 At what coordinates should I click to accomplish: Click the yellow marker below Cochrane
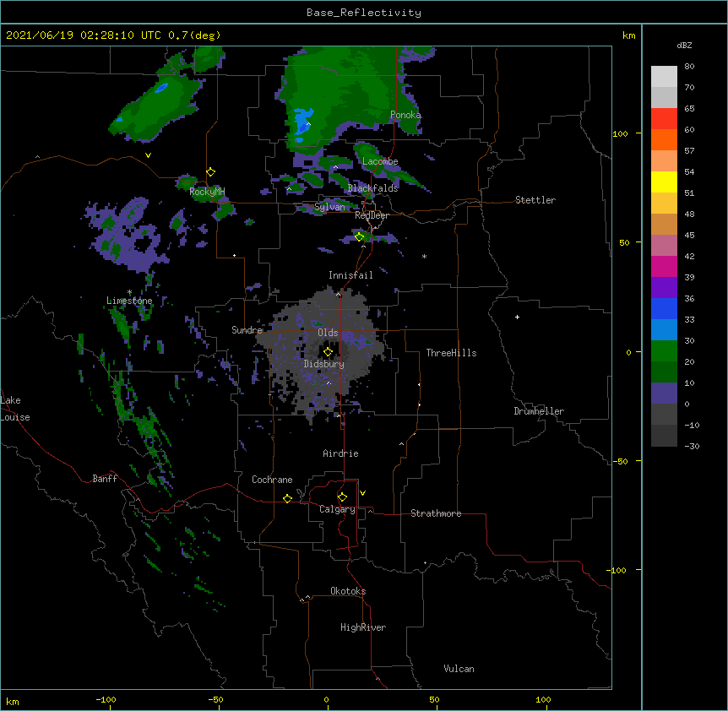click(x=287, y=498)
